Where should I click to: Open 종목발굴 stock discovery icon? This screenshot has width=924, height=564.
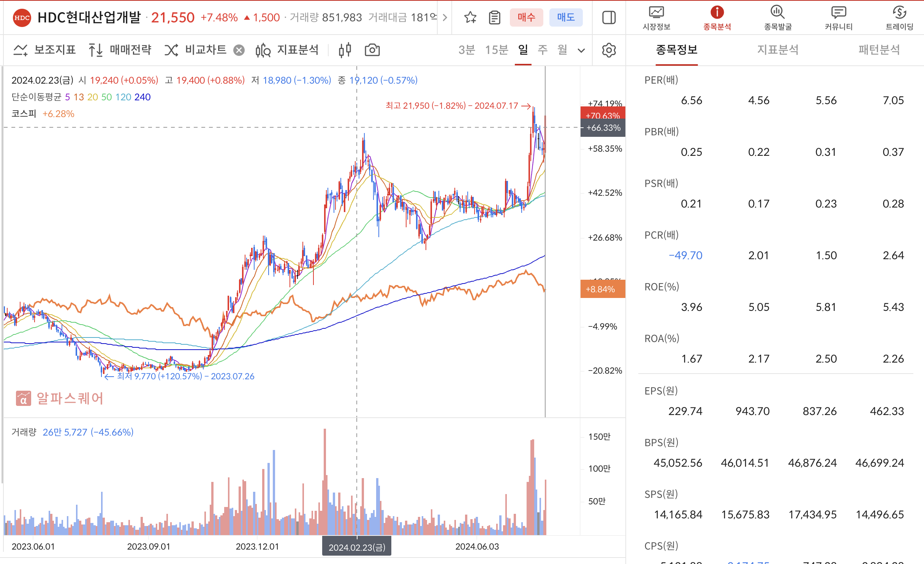click(778, 17)
